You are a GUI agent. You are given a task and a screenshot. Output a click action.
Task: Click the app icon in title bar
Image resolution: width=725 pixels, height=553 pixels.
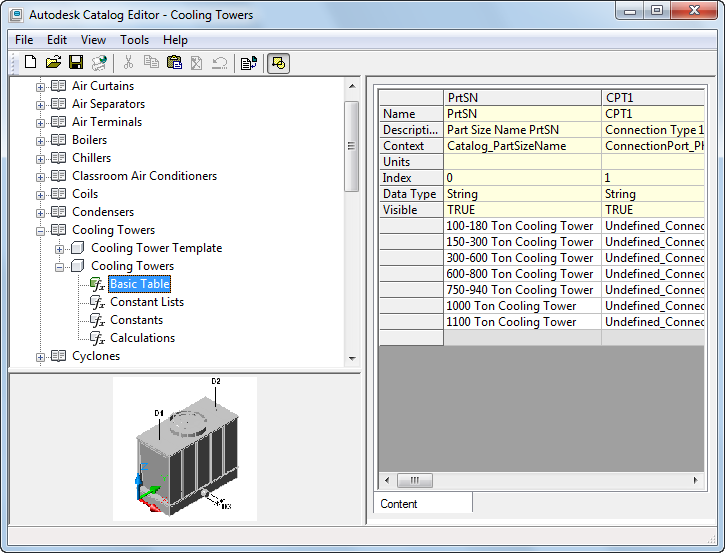coord(16,15)
